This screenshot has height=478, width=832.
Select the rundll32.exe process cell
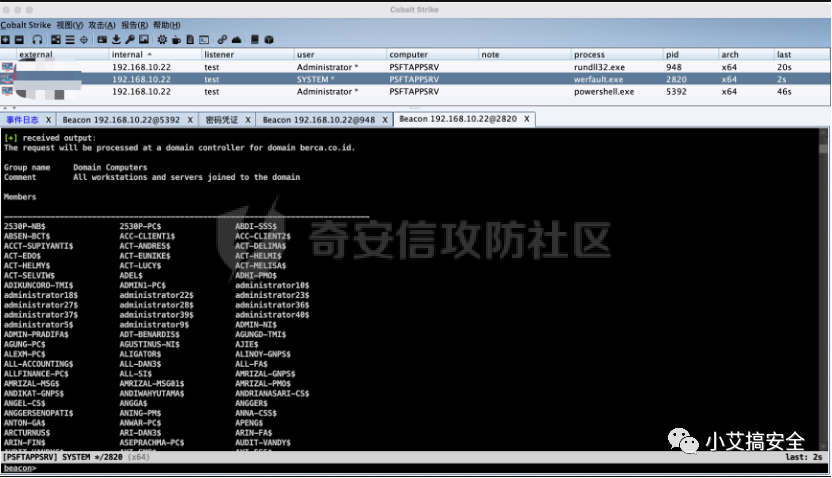[617, 67]
